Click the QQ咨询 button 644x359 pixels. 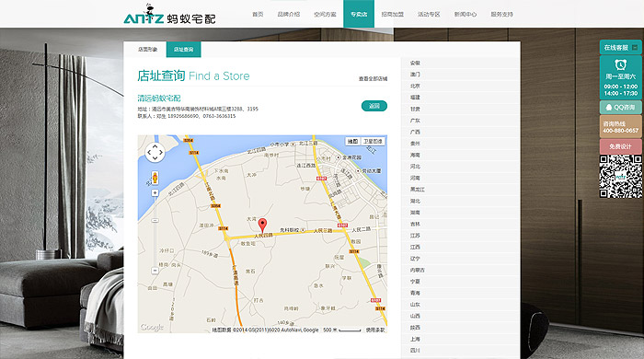pyautogui.click(x=620, y=107)
